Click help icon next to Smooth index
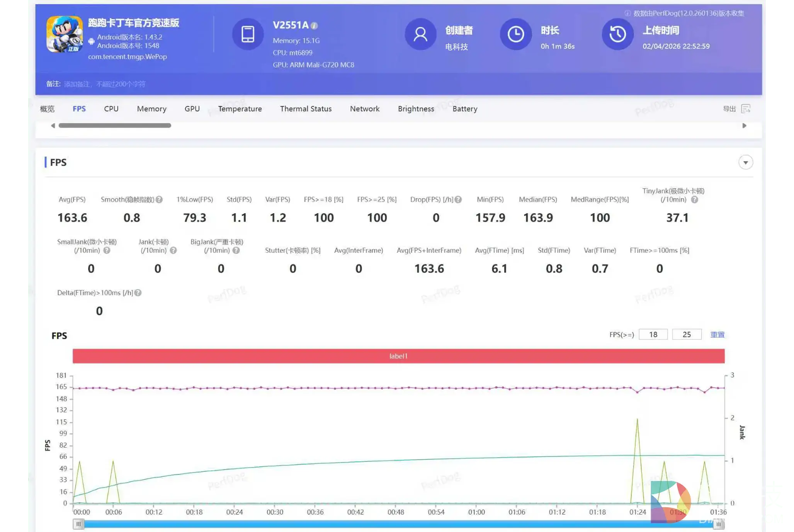This screenshot has height=532, width=794. [x=159, y=199]
